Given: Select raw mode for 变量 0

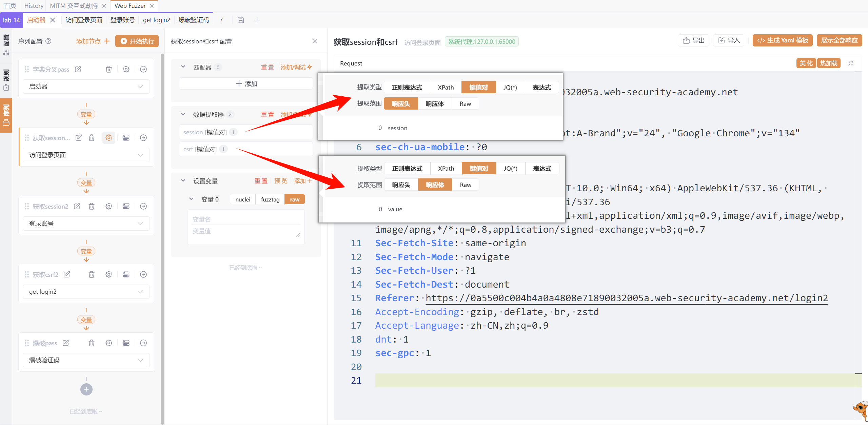Looking at the screenshot, I should point(295,199).
